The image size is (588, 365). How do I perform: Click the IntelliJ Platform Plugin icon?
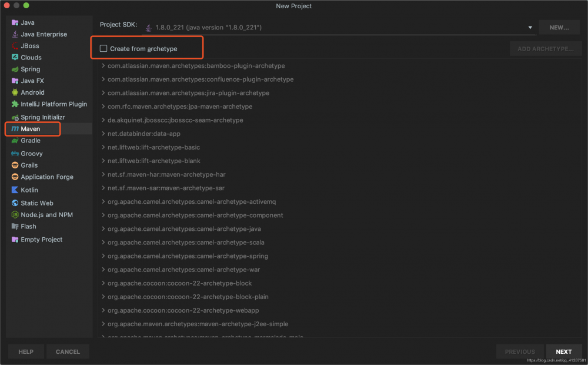(15, 104)
